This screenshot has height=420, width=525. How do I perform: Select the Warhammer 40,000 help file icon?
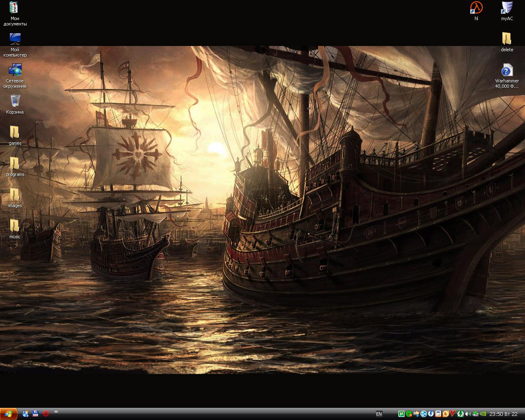click(507, 76)
